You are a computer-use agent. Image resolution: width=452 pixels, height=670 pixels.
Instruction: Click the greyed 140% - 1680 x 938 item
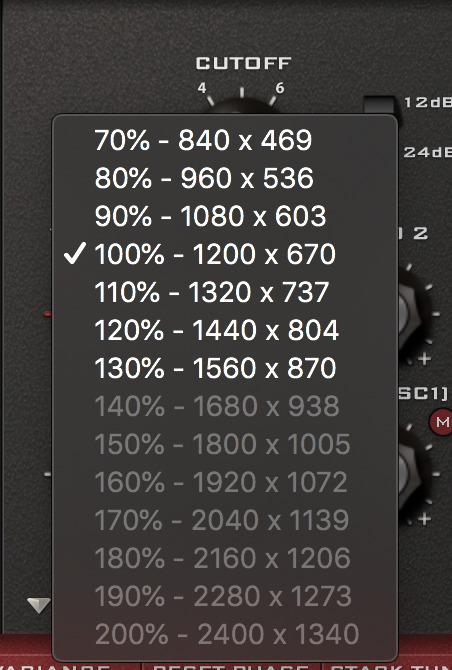point(225,406)
